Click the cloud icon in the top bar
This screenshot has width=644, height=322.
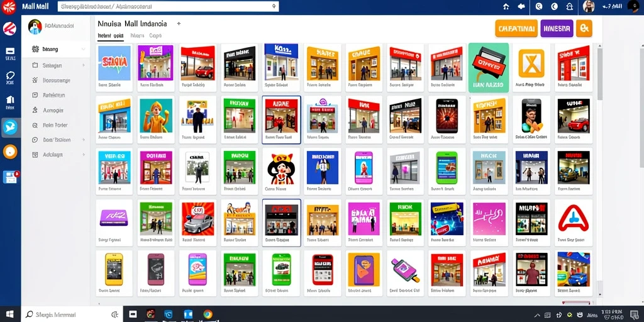(521, 6)
